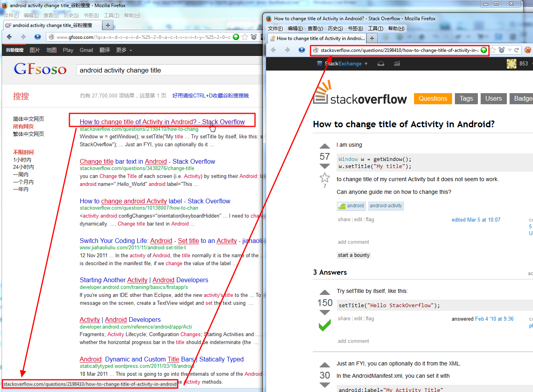Click the Stack Overflow site logo
533x392 pixels.
(x=360, y=93)
